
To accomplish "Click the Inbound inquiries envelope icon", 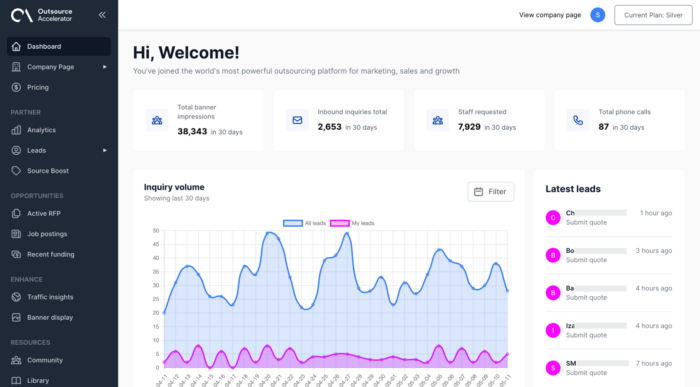I will tap(297, 120).
